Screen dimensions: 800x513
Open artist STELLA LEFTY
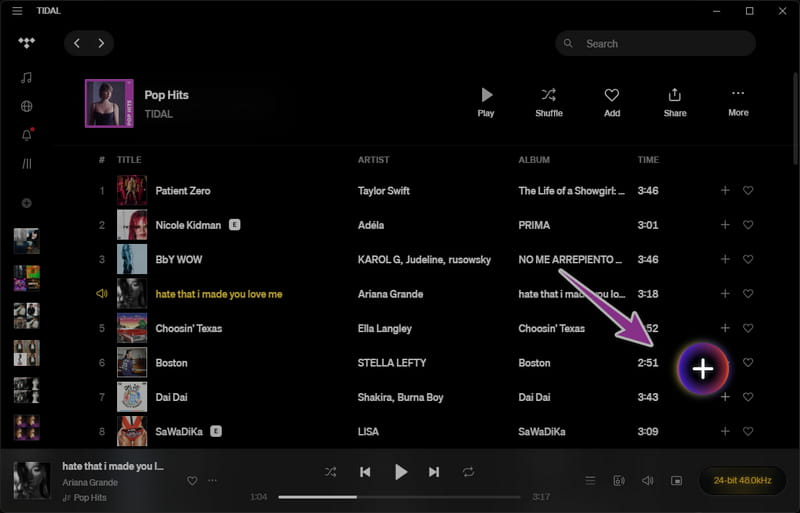coord(392,363)
